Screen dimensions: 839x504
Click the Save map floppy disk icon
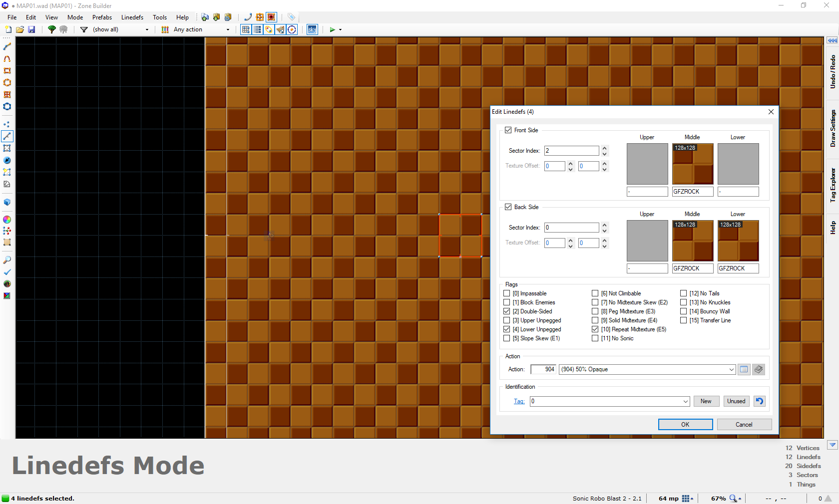click(31, 29)
